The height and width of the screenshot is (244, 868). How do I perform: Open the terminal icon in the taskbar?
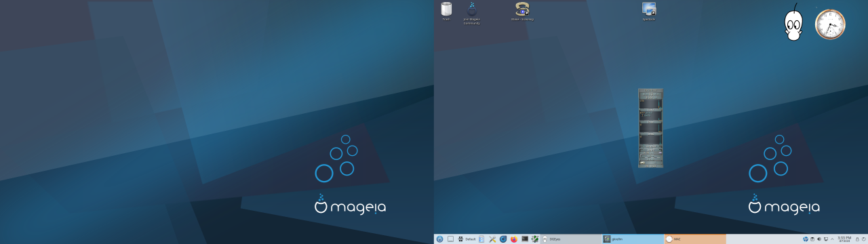(x=525, y=239)
